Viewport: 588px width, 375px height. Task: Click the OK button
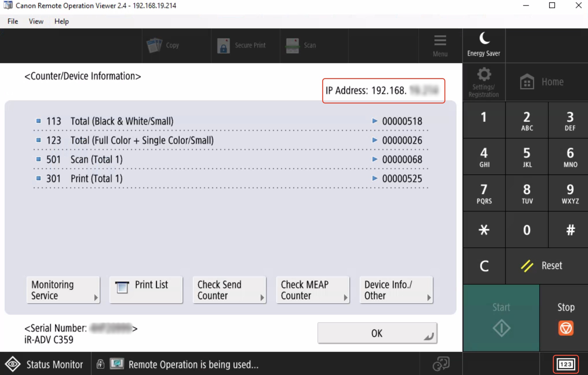point(377,333)
